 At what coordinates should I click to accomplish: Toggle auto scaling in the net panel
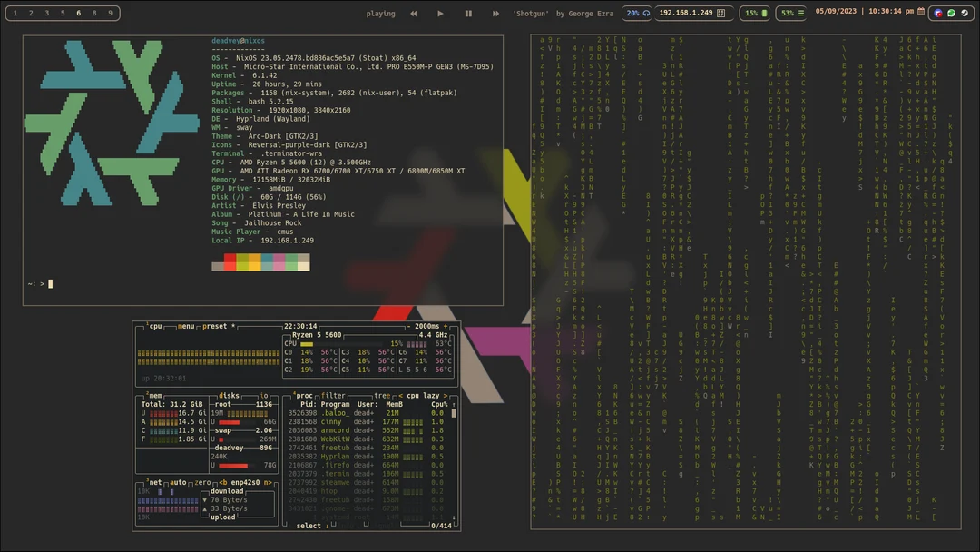179,482
